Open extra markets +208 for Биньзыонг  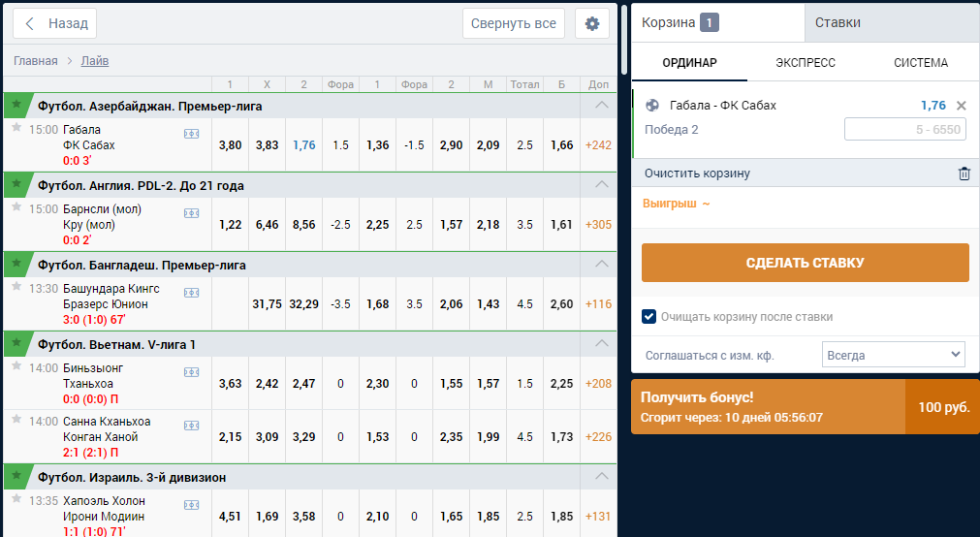click(598, 383)
